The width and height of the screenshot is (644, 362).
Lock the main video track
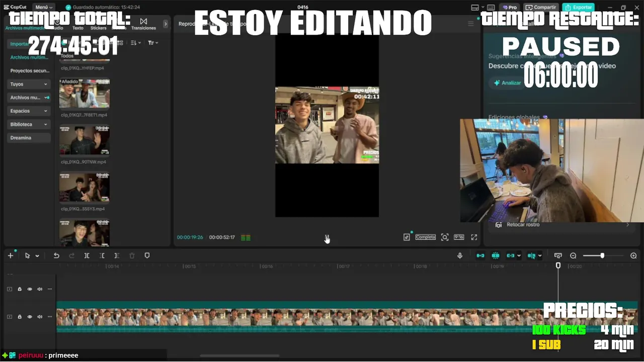click(20, 317)
